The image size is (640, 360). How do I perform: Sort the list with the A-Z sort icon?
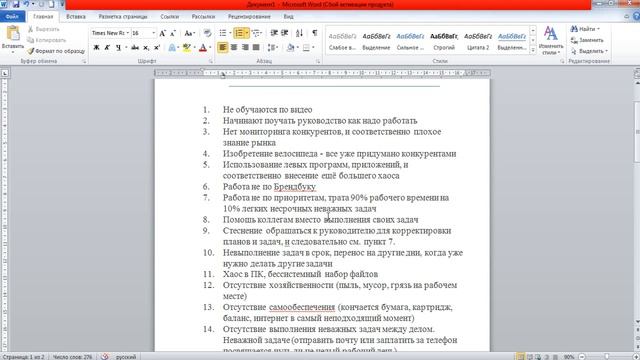pyautogui.click(x=299, y=33)
